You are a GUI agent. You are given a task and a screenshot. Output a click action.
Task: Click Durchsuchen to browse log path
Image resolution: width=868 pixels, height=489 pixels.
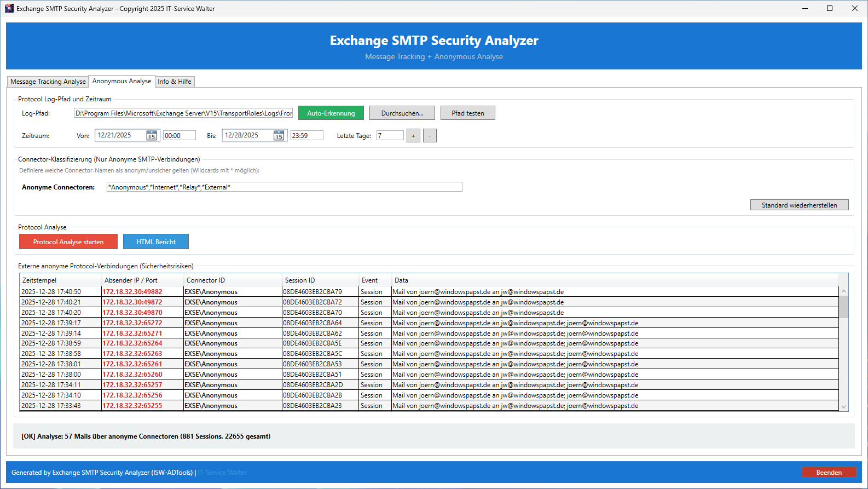(402, 113)
